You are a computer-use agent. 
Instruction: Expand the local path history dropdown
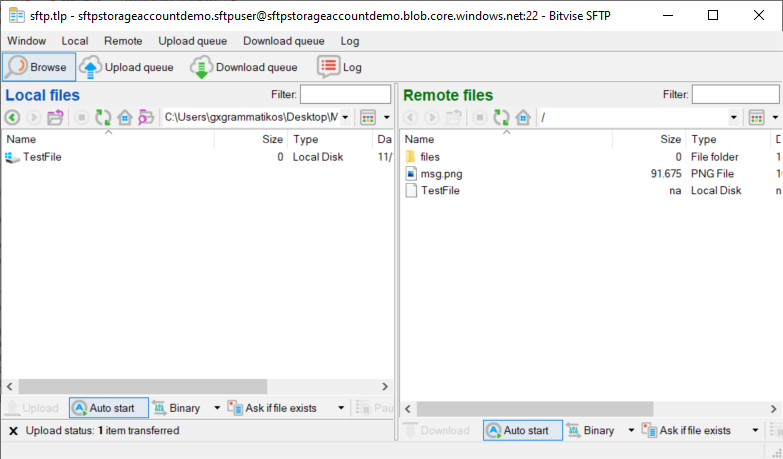[345, 118]
